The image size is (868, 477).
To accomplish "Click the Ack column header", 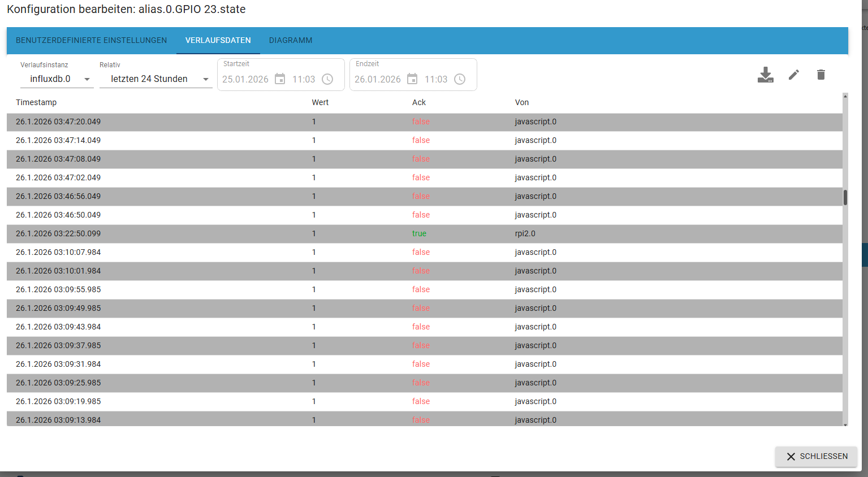I will pos(419,102).
